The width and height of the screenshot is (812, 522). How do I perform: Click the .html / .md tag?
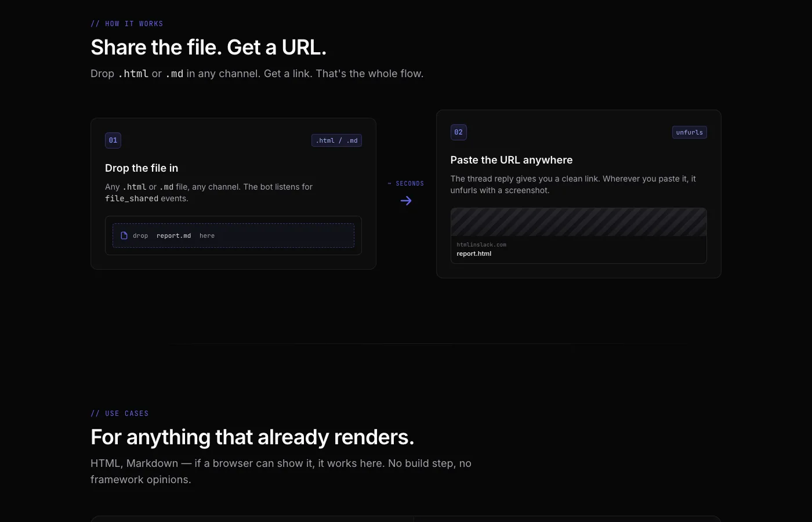click(336, 140)
